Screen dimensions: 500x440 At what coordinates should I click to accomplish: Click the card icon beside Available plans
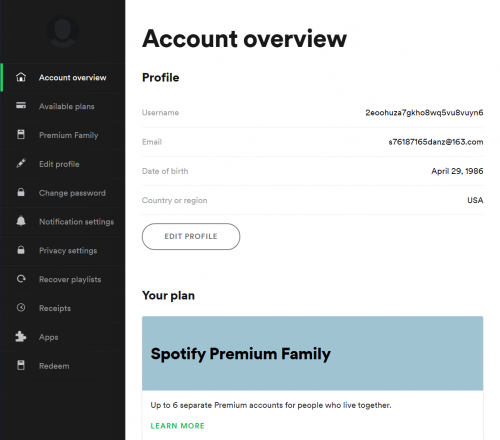click(21, 106)
